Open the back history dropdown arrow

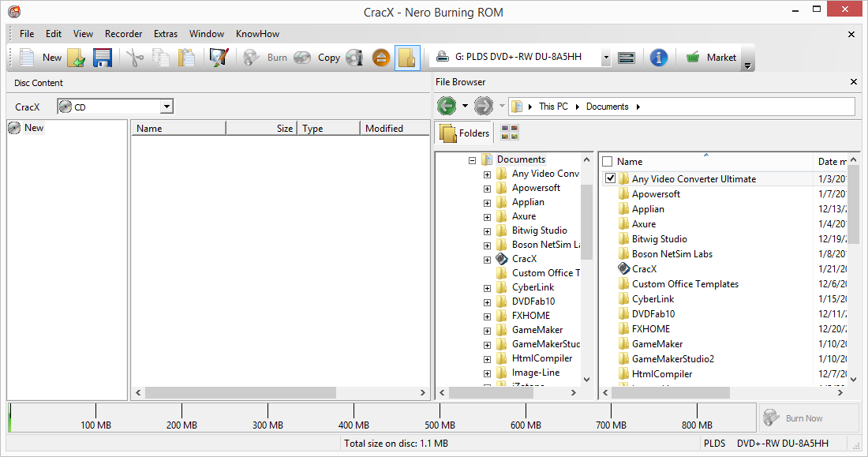465,106
